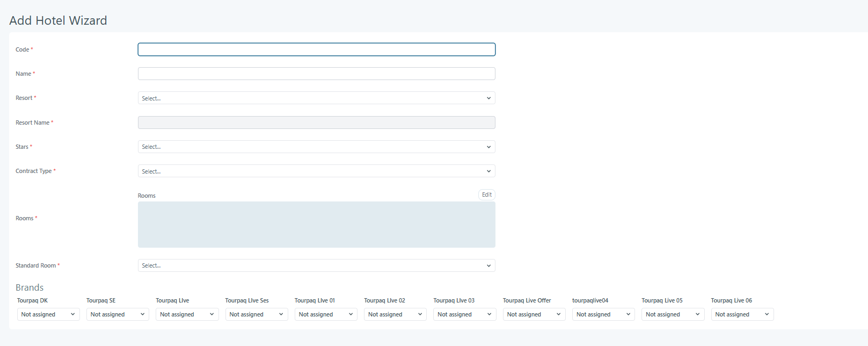
Task: Open the Tourpaq Live 03 dropdown
Action: 464,314
